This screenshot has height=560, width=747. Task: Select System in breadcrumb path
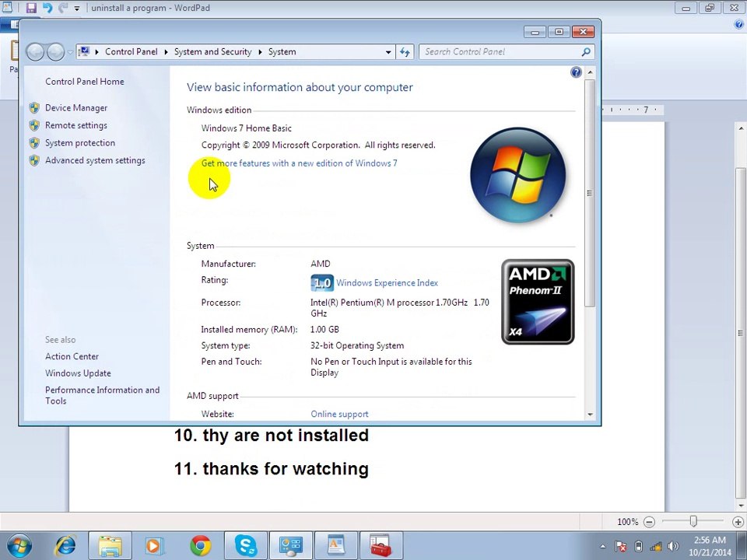coord(282,52)
